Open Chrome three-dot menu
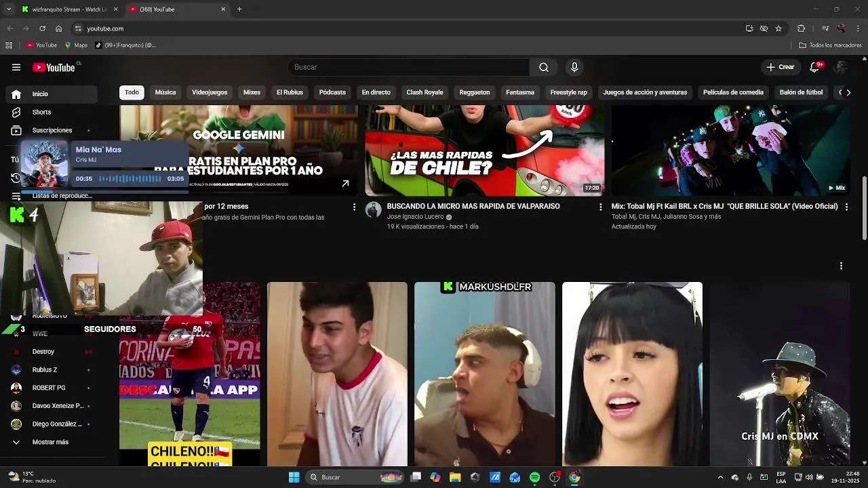The image size is (868, 488). [x=859, y=28]
